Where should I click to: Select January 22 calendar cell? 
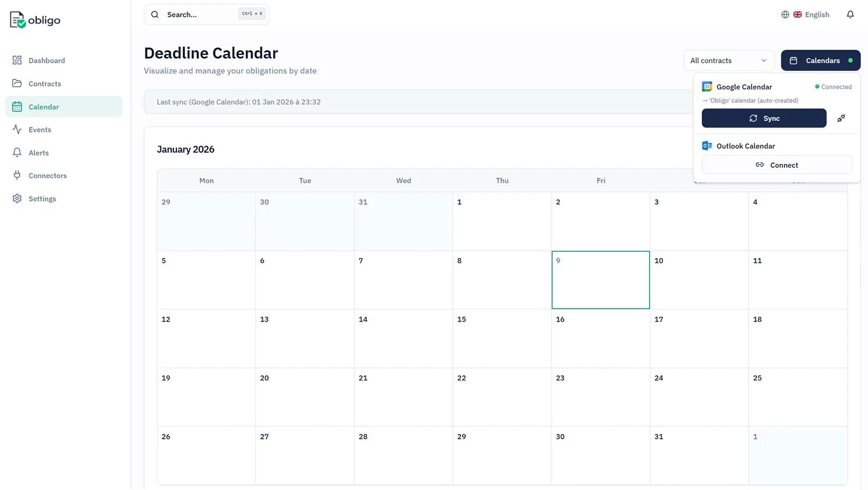click(501, 397)
